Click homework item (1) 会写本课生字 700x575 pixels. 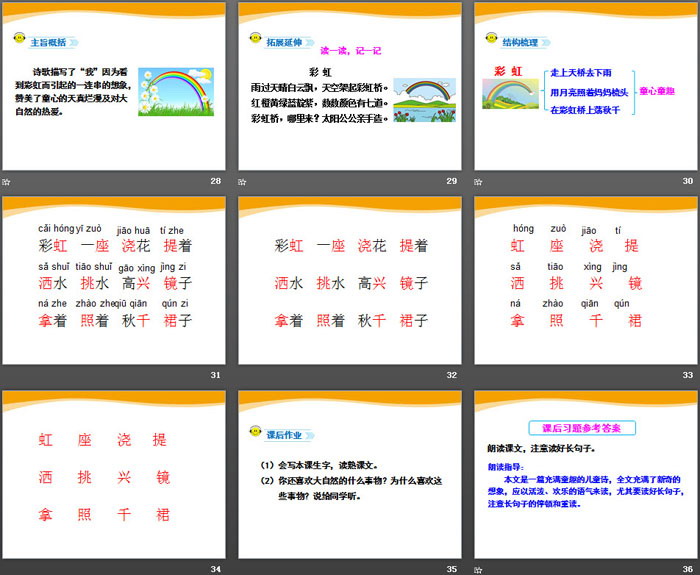click(x=320, y=465)
